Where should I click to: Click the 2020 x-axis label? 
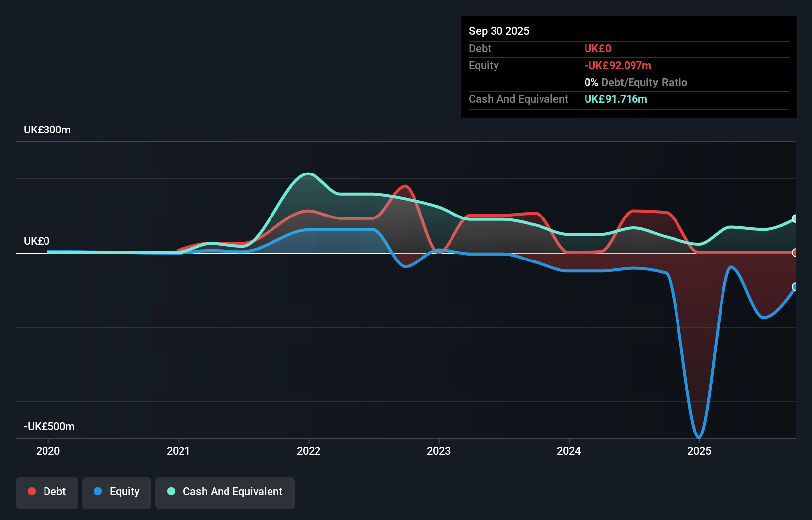click(48, 451)
